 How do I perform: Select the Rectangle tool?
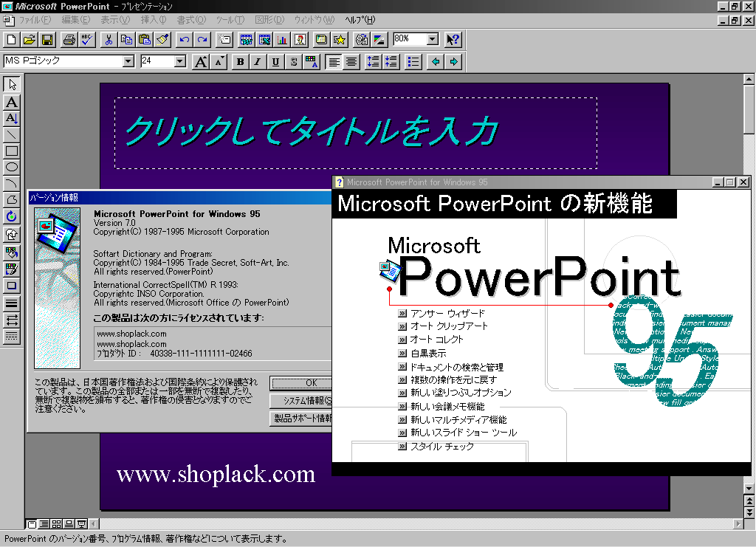[12, 151]
